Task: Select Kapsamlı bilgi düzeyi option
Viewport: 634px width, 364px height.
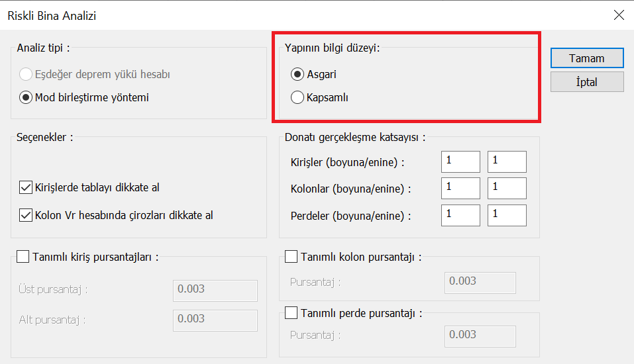Action: 298,98
